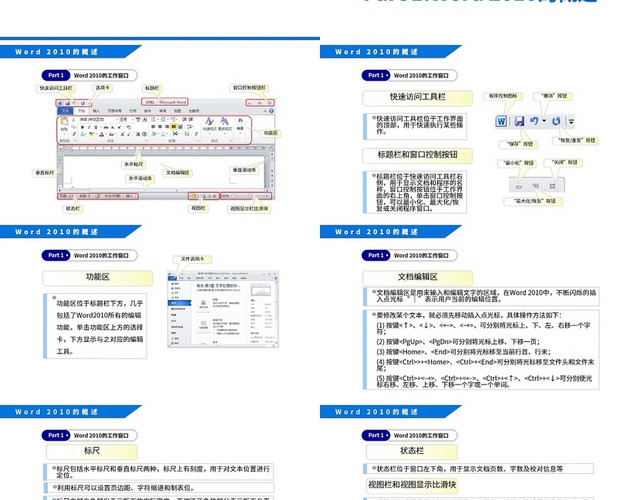Viewport: 640px width, 500px height.
Task: Open the font name box in the ribbon diagram
Action: tap(98, 120)
